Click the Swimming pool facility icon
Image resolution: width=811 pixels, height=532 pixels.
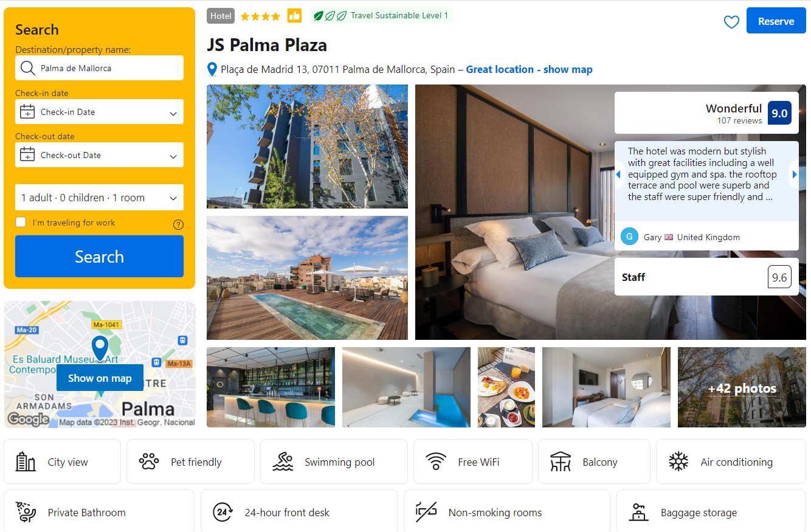point(283,462)
